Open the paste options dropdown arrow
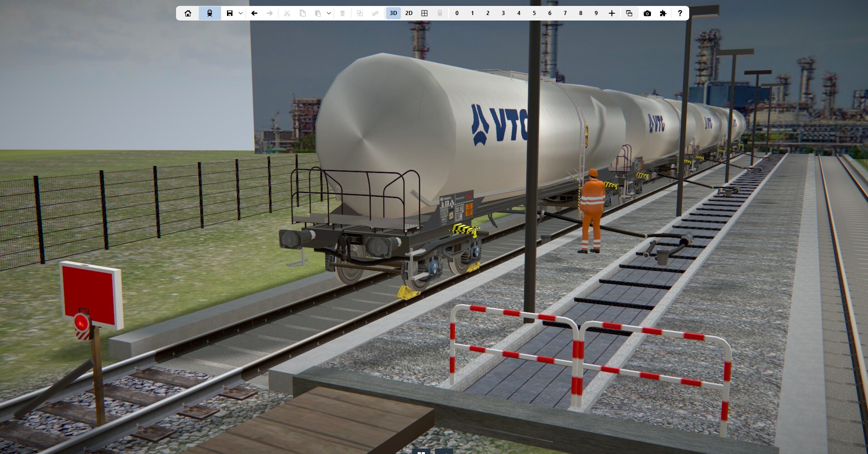The width and height of the screenshot is (868, 454). point(329,13)
